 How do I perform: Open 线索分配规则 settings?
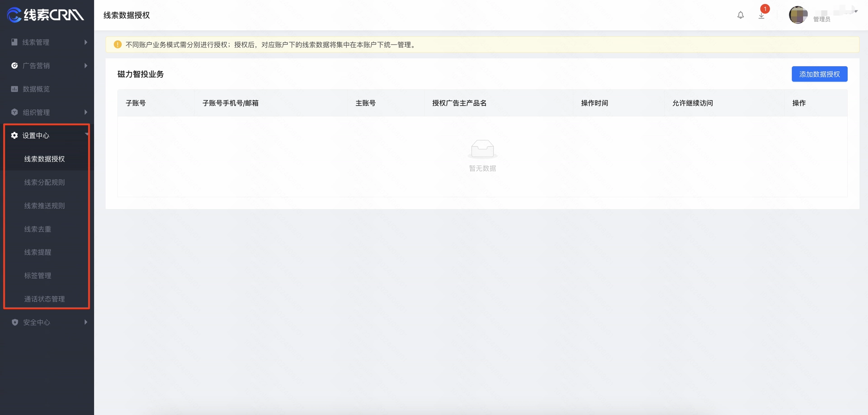click(x=44, y=182)
